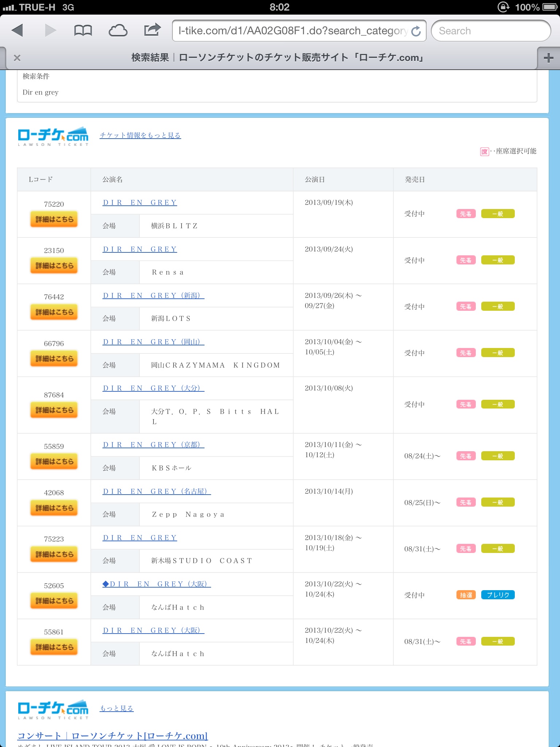Screen dimensions: 560x747
Task: Click 詳細はこちら button for L-code 42068
Action: 54,508
